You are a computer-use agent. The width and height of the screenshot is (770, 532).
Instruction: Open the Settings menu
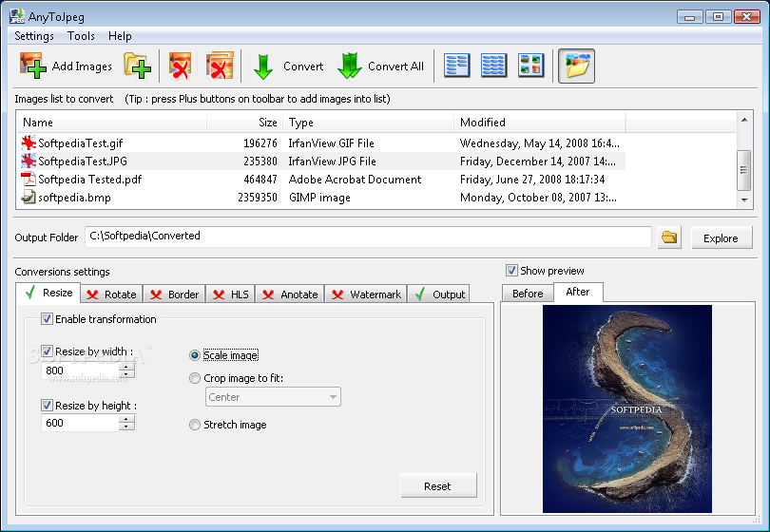tap(34, 36)
